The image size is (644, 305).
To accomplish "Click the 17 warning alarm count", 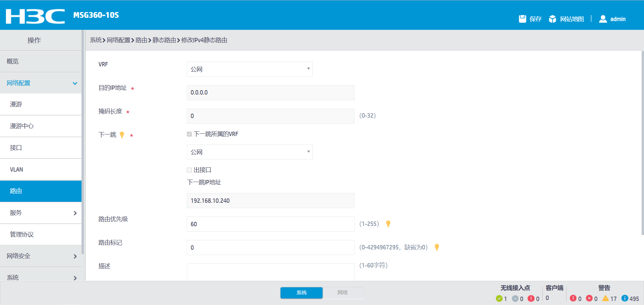I will [x=613, y=299].
